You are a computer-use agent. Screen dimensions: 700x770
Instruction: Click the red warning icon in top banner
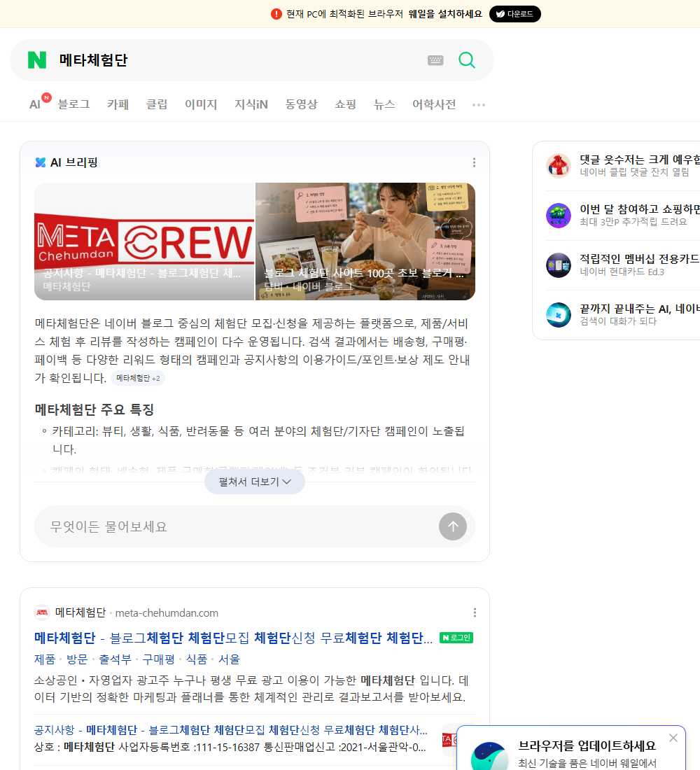(276, 14)
